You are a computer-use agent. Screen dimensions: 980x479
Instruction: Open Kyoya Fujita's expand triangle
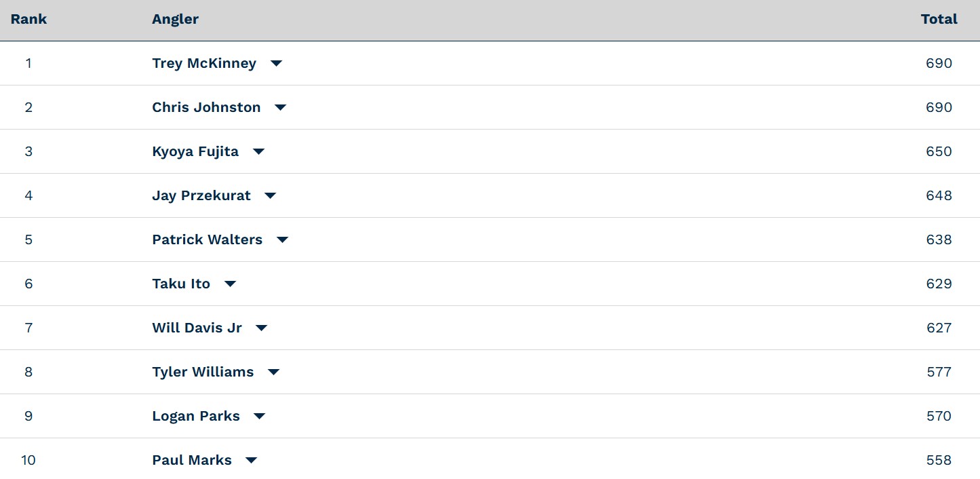258,152
